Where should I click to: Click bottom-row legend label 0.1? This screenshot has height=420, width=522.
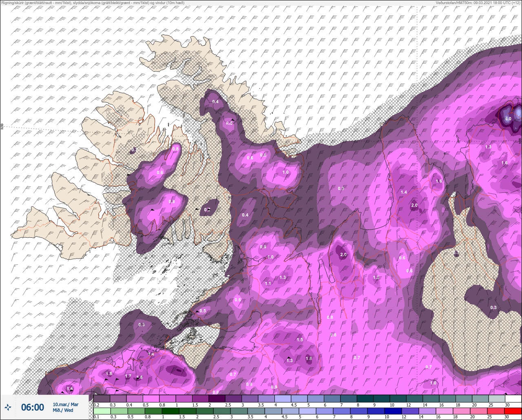(x=95, y=417)
